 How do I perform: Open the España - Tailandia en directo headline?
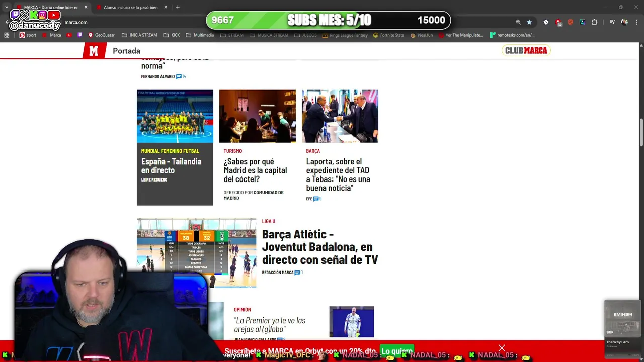click(x=171, y=166)
